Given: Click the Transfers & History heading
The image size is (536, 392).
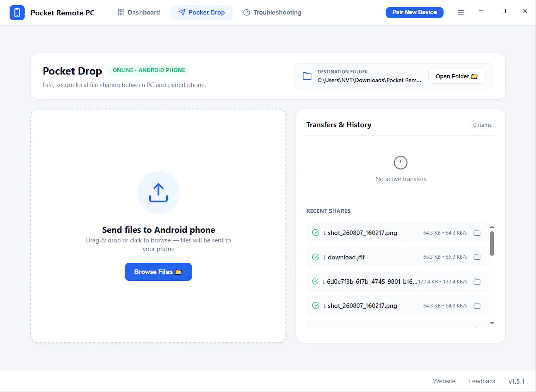Looking at the screenshot, I should coord(339,125).
